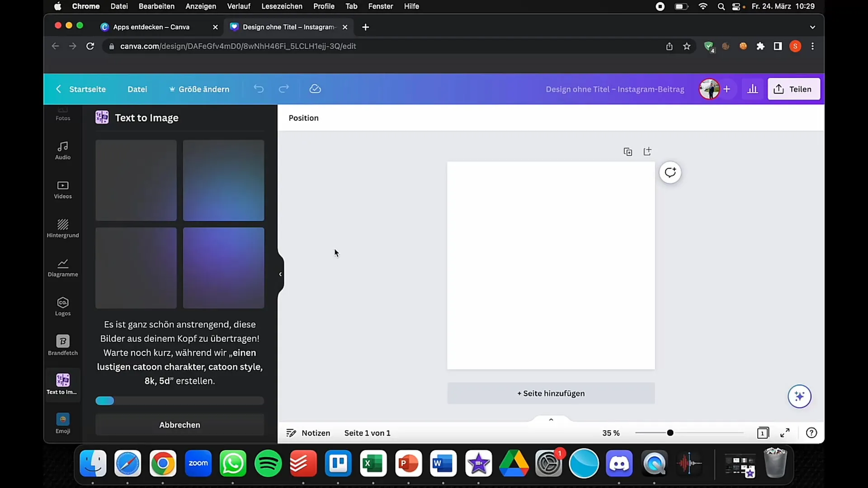Open macOS Bearbeiten menu
The image size is (868, 488).
click(x=156, y=6)
